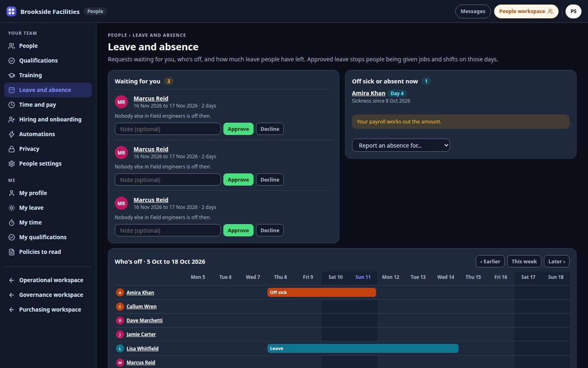Click the My time stopwatch icon

(x=11, y=222)
